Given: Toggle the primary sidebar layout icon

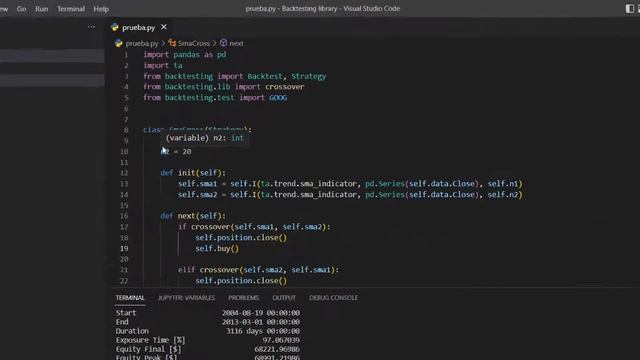Looking at the screenshot, I should click(x=629, y=9).
